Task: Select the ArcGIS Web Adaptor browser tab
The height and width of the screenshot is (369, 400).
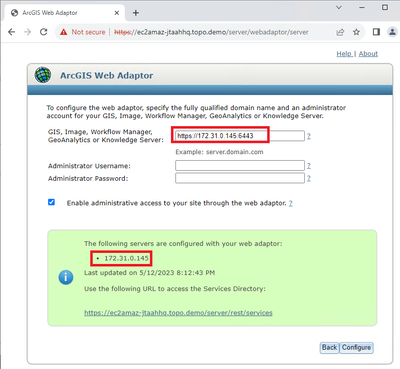Action: pos(65,13)
